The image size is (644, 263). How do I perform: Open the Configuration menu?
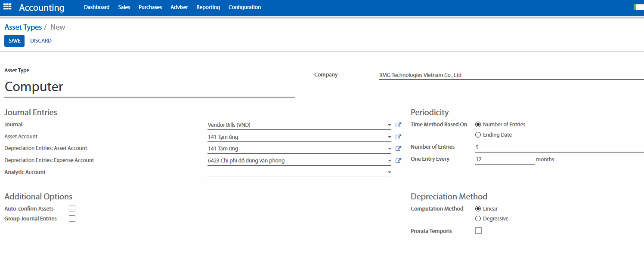point(245,7)
